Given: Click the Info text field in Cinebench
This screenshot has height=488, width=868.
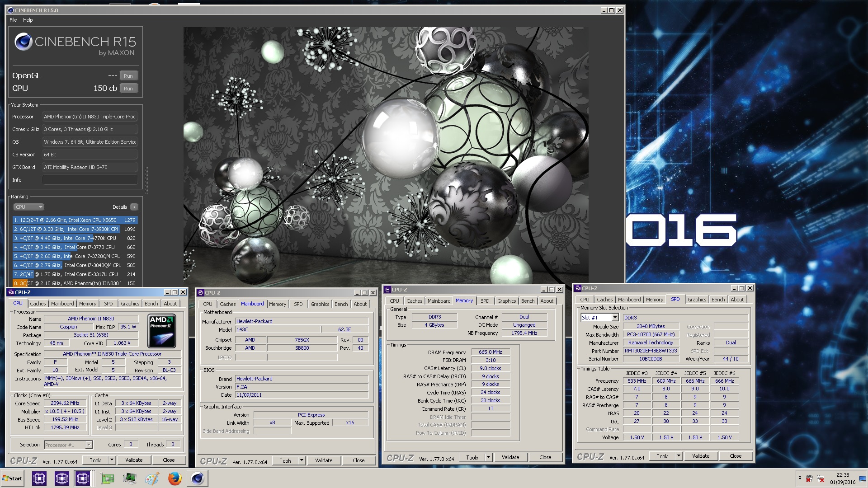Looking at the screenshot, I should coord(90,180).
